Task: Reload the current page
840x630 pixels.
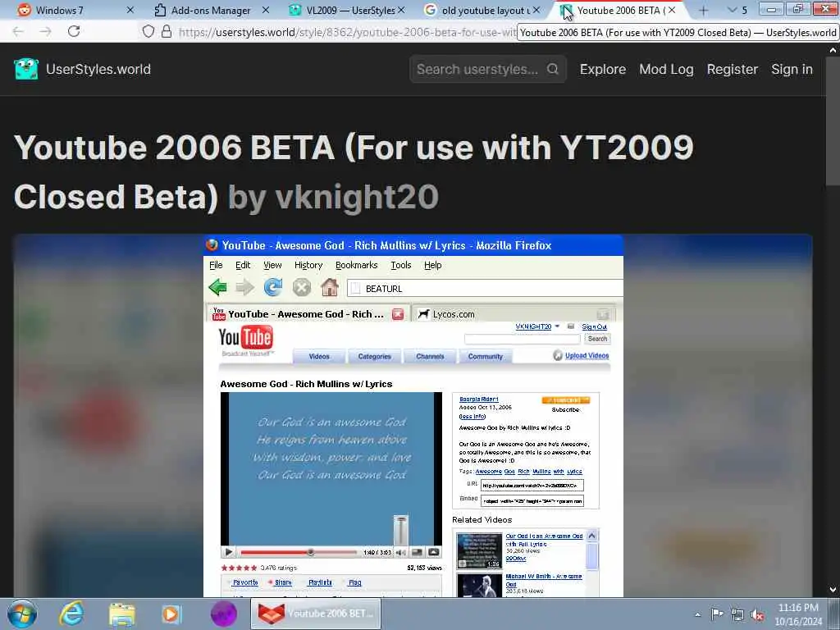Action: pyautogui.click(x=74, y=32)
